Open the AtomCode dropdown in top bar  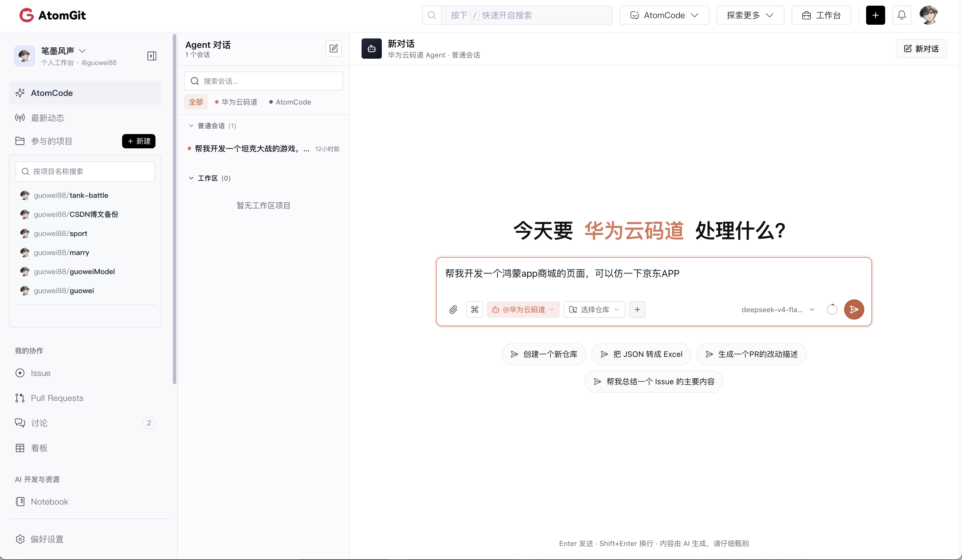click(x=664, y=15)
